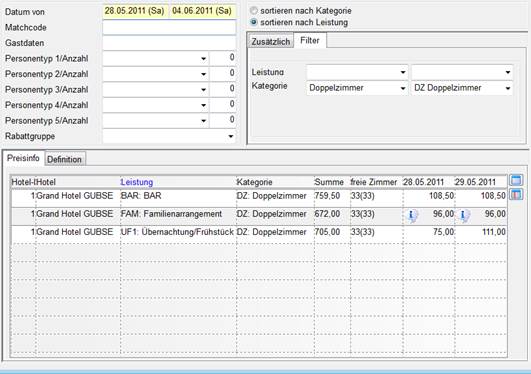Open Personentyp 2 dropdown
Screen dimensions: 531x374
point(203,74)
